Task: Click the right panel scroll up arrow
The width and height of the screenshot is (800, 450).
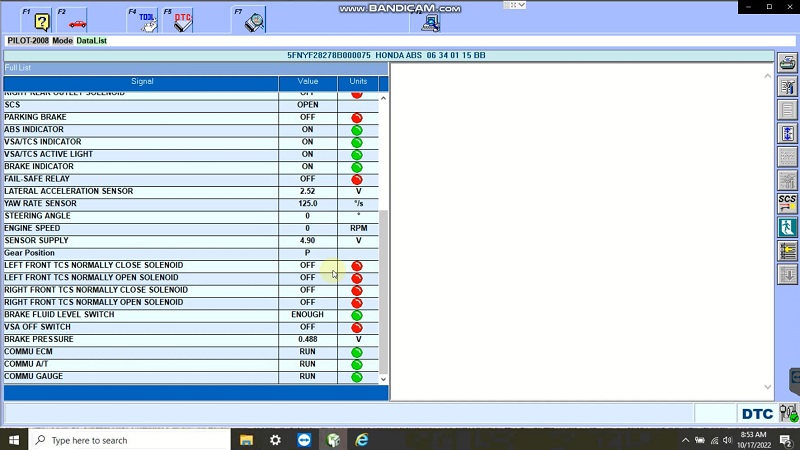Action: tap(767, 76)
